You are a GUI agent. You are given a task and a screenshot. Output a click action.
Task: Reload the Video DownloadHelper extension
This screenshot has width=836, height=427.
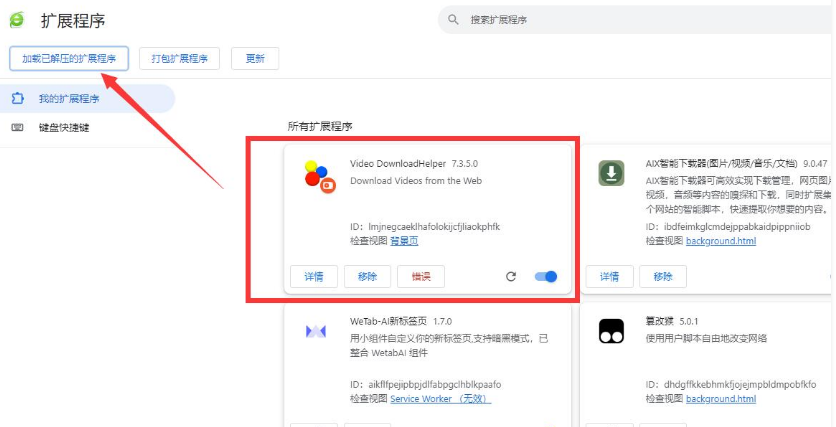coord(511,277)
